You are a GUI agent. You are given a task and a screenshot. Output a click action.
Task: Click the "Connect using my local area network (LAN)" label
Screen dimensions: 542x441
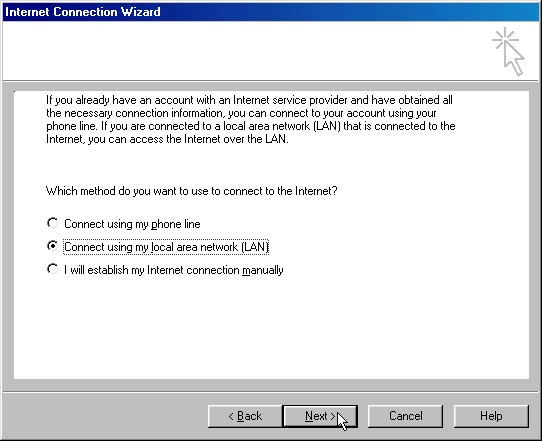[x=166, y=247]
